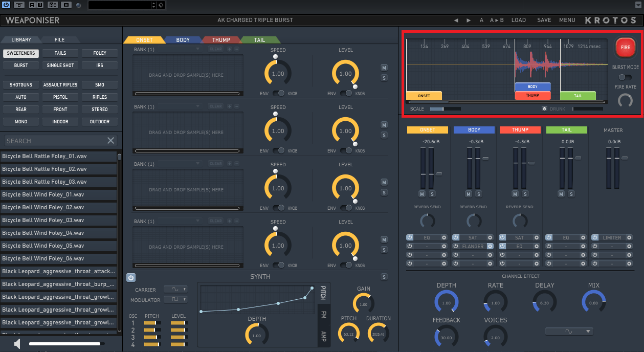The image size is (644, 352).
Task: Click the SAVE preset button
Action: [544, 20]
